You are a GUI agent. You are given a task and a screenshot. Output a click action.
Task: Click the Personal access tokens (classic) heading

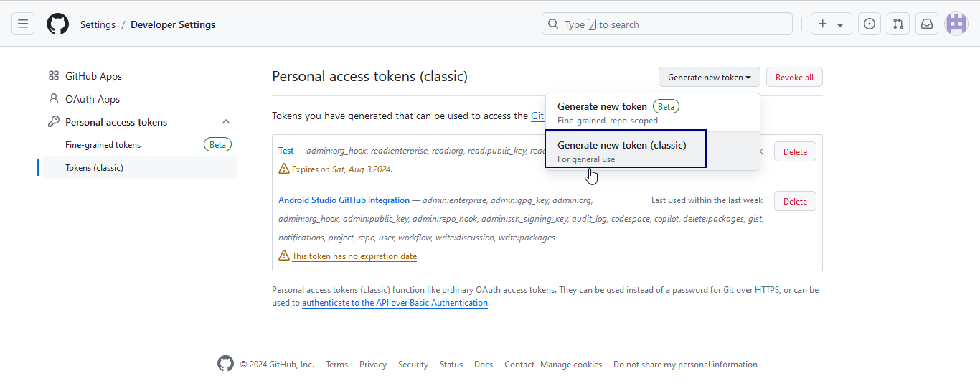click(x=369, y=77)
